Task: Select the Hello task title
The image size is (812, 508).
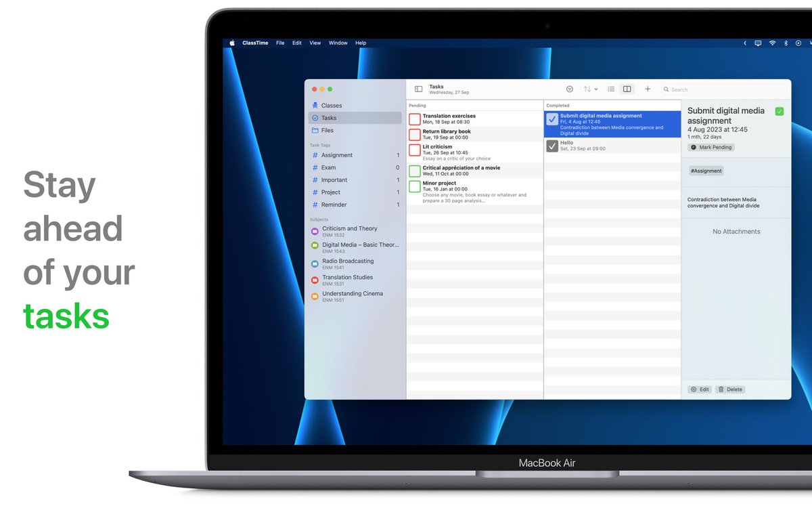Action: coord(566,143)
